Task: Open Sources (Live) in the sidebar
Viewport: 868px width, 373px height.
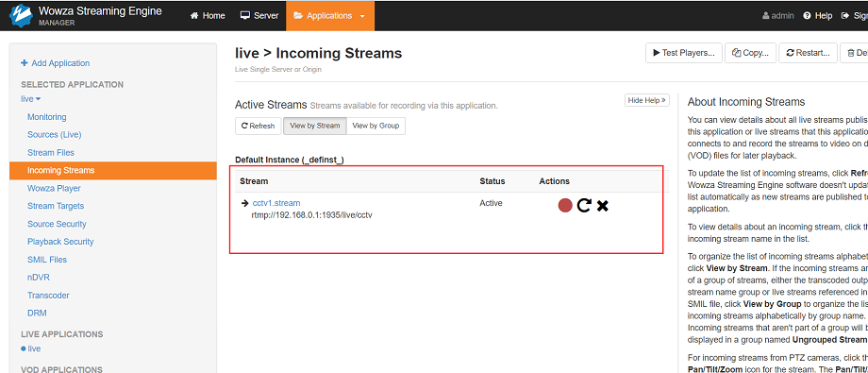Action: pyautogui.click(x=55, y=135)
